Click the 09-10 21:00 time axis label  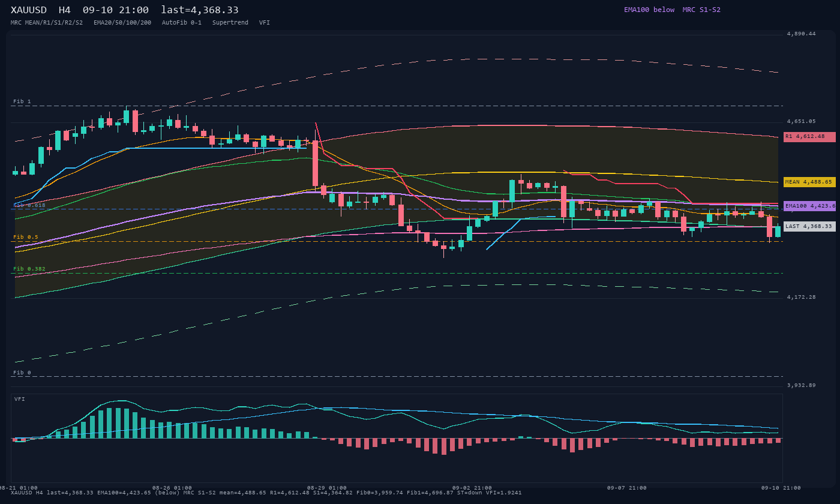tap(781, 488)
